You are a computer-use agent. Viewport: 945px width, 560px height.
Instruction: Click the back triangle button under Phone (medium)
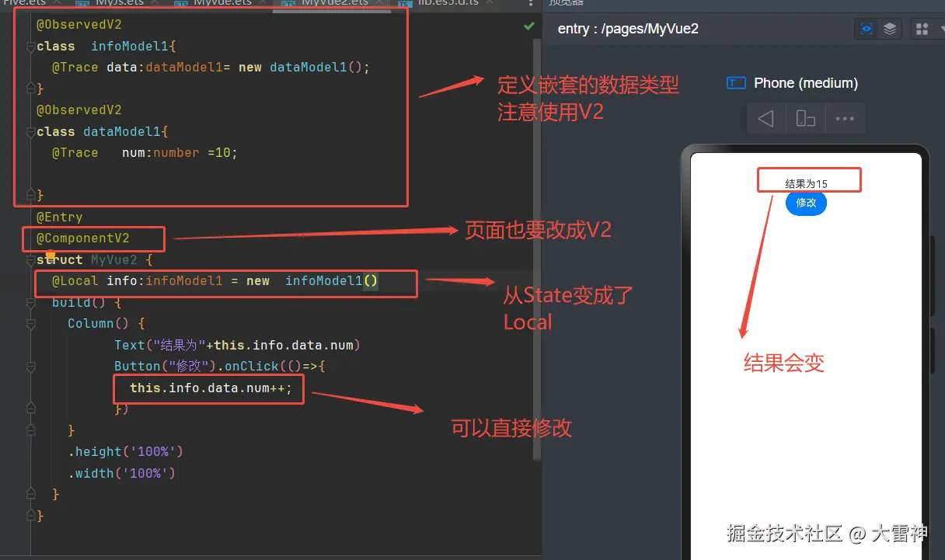765,119
